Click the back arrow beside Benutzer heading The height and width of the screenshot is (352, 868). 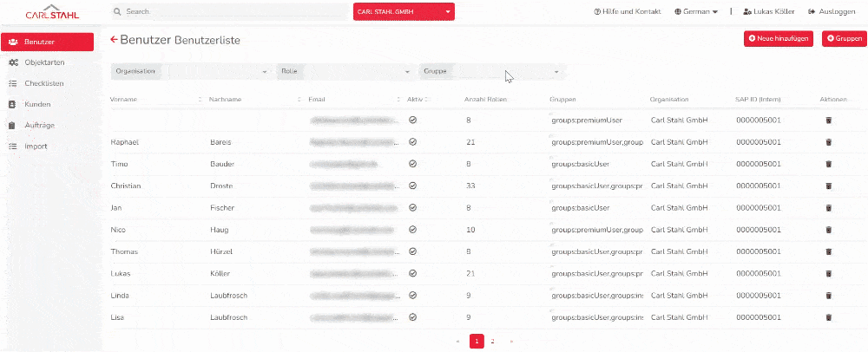(114, 40)
